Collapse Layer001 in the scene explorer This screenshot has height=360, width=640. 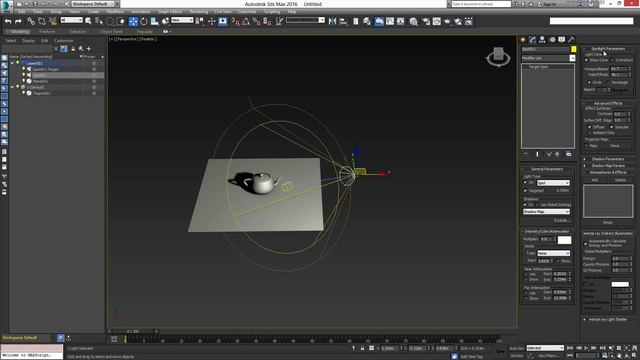(x=12, y=63)
